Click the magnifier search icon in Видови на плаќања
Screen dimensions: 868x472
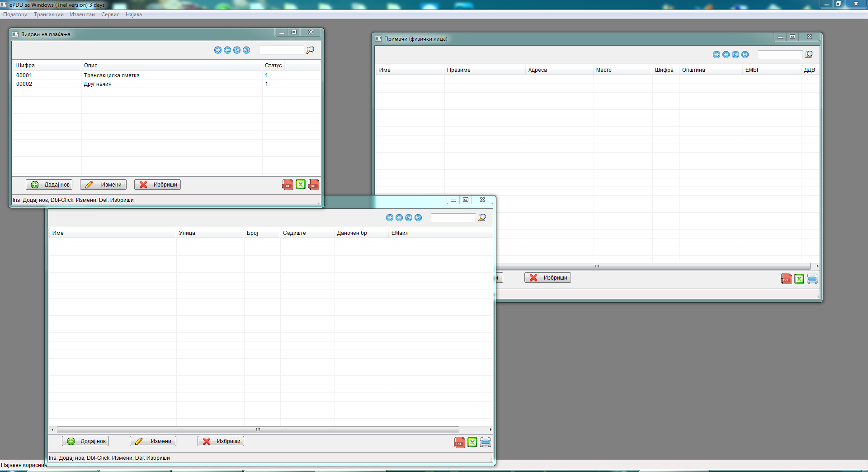[x=310, y=50]
